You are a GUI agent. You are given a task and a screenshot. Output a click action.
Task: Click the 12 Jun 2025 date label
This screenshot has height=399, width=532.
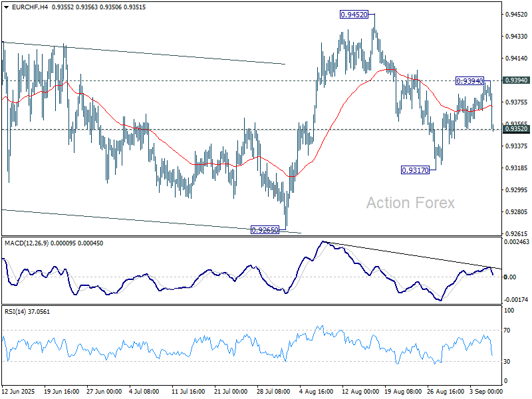click(19, 392)
